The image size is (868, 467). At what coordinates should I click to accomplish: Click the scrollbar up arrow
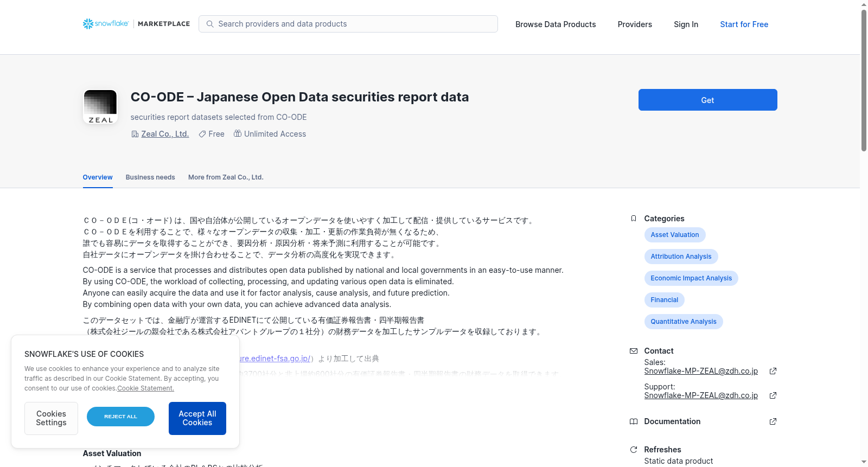click(x=864, y=4)
